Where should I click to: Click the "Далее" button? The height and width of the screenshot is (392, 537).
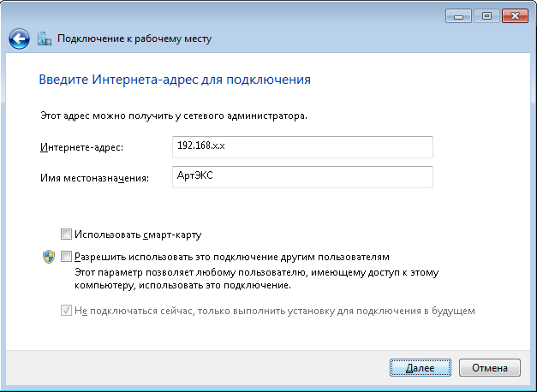[421, 368]
